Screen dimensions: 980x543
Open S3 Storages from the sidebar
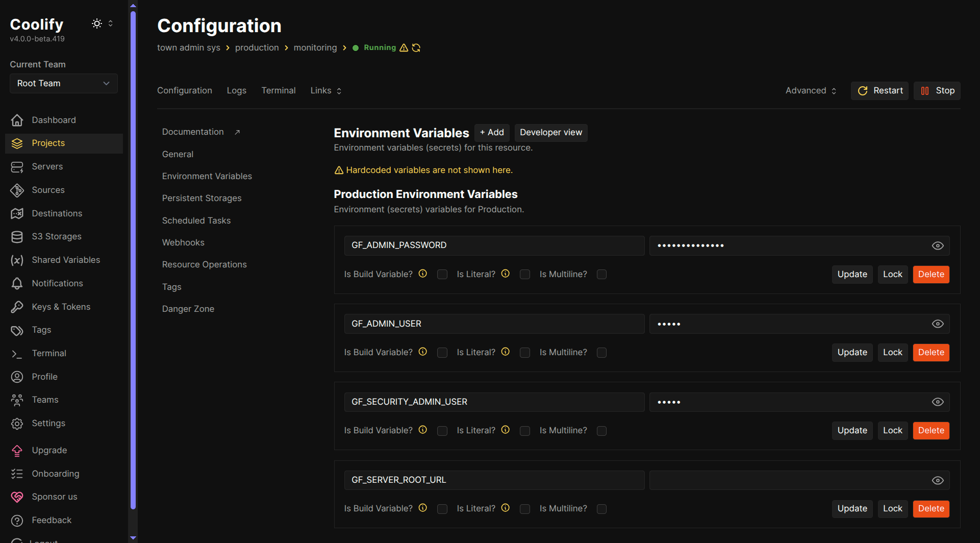(17, 236)
